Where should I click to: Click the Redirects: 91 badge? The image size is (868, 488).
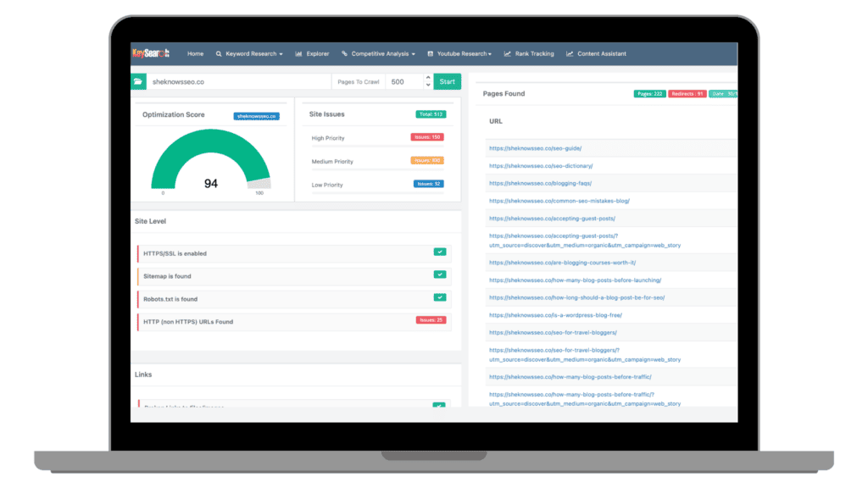(687, 93)
